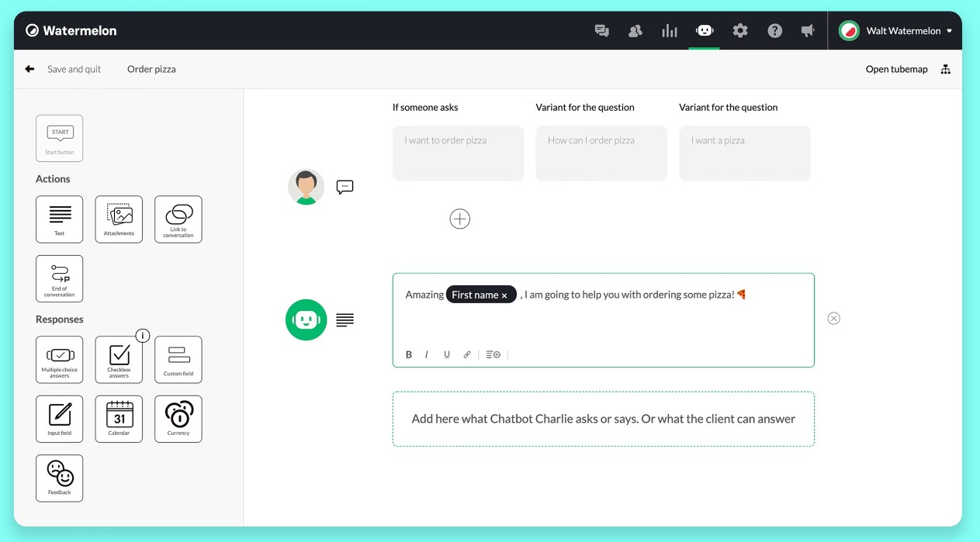Image resolution: width=980 pixels, height=542 pixels.
Task: Open the conversations chat icon in top bar
Action: (x=601, y=31)
